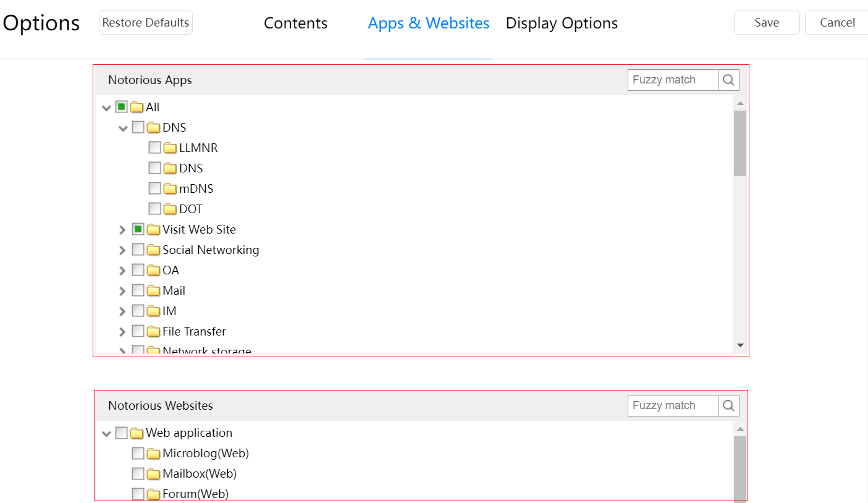Click the LLMNR folder icon
868x503 pixels.
click(170, 148)
